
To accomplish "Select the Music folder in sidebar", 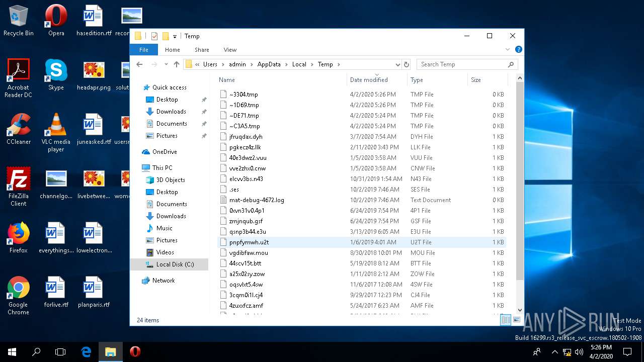I will pos(164,228).
